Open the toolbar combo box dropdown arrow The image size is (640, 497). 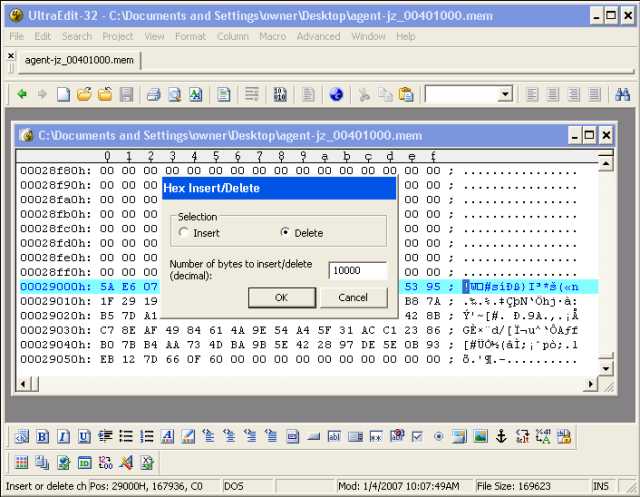505,94
